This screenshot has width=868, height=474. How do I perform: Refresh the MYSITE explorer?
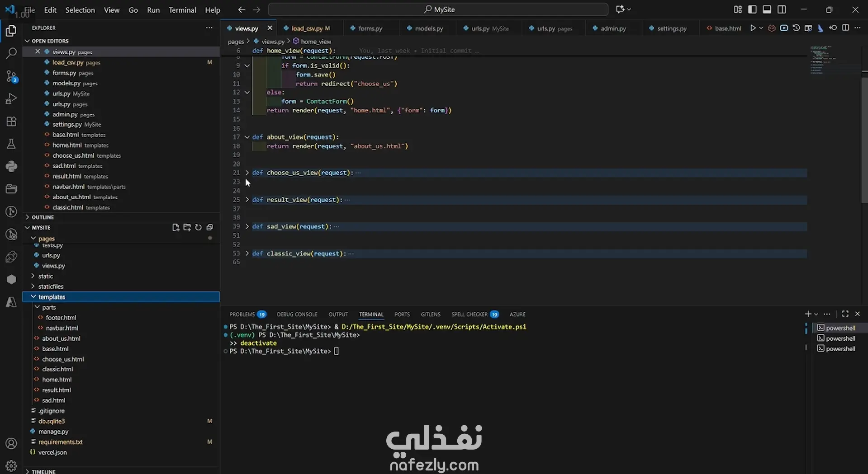pos(199,227)
